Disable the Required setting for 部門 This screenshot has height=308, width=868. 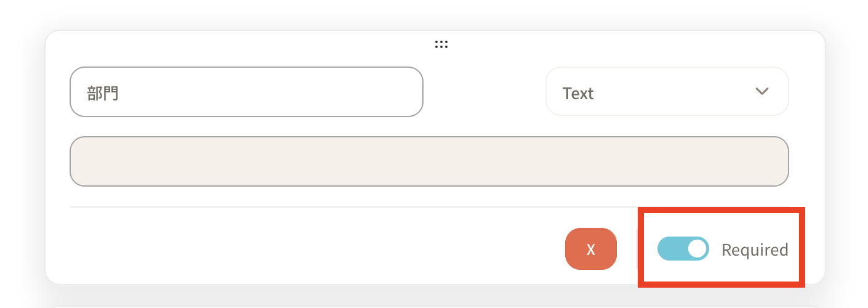pos(683,249)
